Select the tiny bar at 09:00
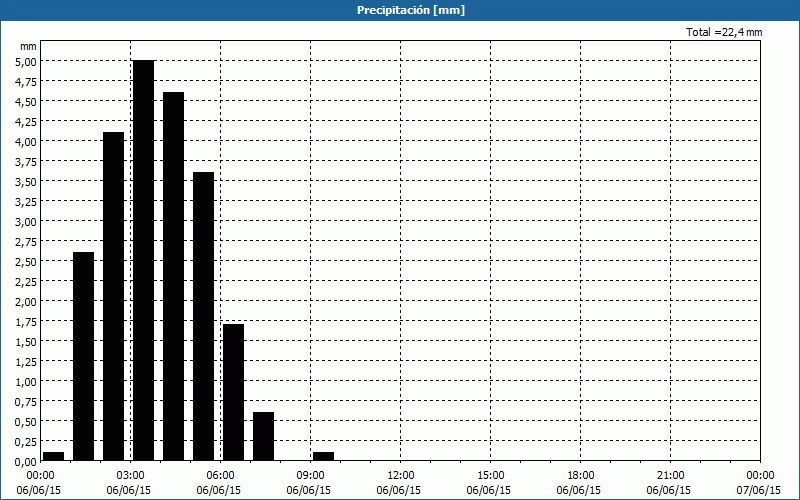 [x=323, y=456]
